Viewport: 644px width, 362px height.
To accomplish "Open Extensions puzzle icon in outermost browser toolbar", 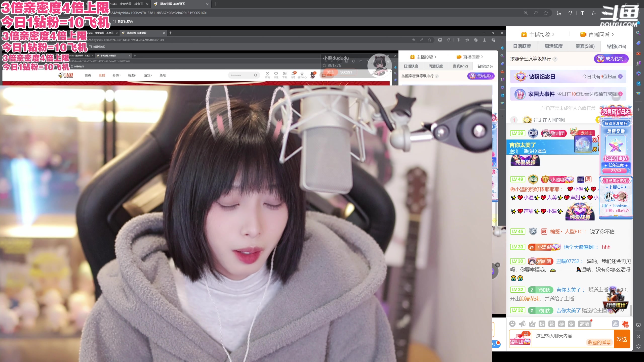I will 570,13.
